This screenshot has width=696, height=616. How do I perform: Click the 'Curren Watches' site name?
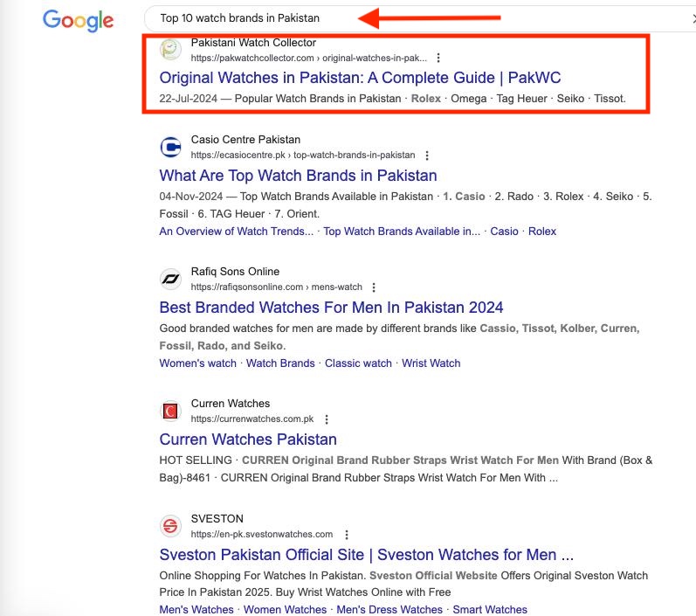pyautogui.click(x=231, y=404)
